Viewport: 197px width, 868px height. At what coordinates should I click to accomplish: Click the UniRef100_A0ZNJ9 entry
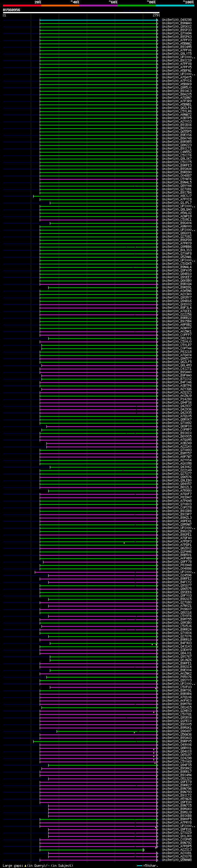(x=176, y=396)
